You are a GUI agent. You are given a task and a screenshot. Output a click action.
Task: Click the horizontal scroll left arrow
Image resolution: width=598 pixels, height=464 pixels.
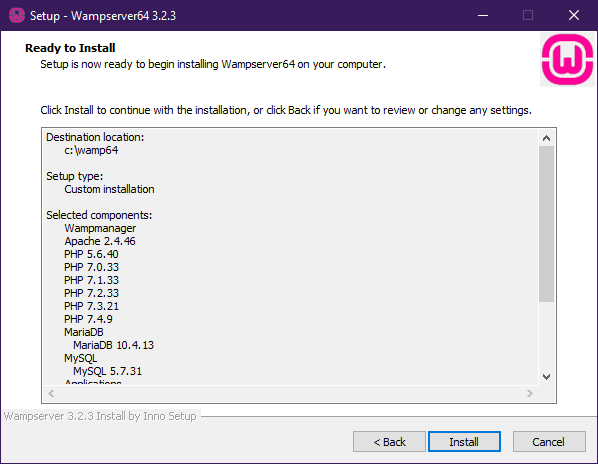(51, 393)
